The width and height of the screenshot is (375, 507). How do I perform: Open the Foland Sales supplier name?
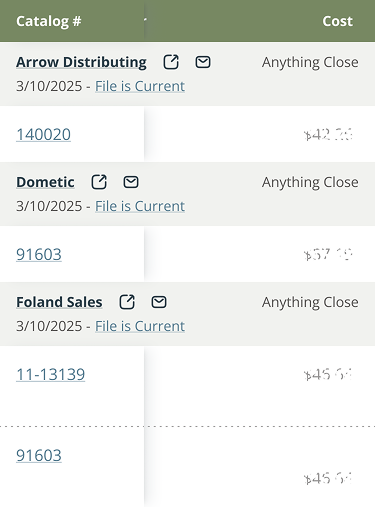tap(59, 302)
